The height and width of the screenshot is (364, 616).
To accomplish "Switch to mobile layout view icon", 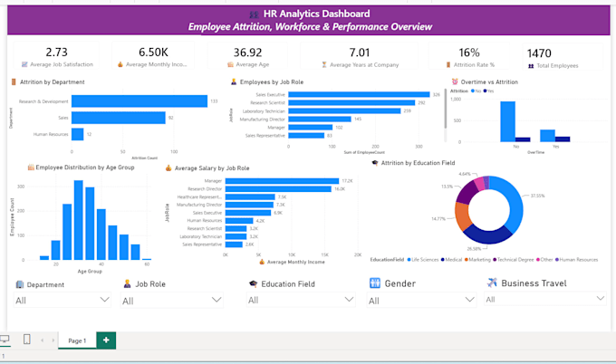I will pos(26,339).
